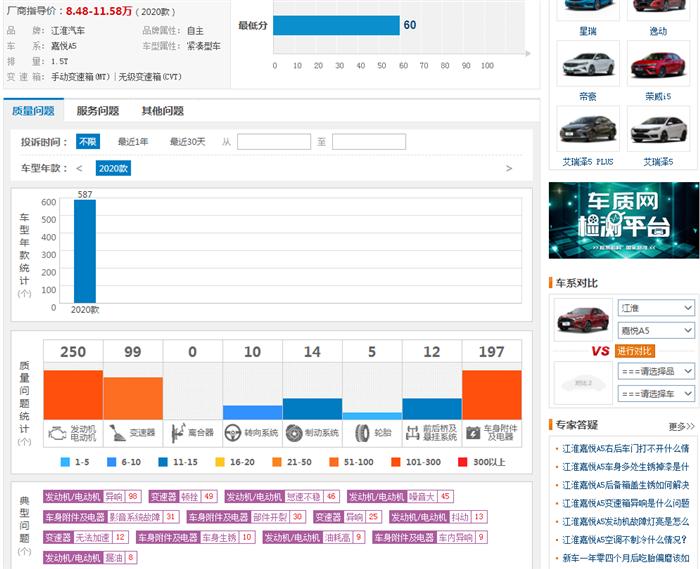Select the 最近1年 complaint time filter
The height and width of the screenshot is (569, 700).
click(133, 142)
